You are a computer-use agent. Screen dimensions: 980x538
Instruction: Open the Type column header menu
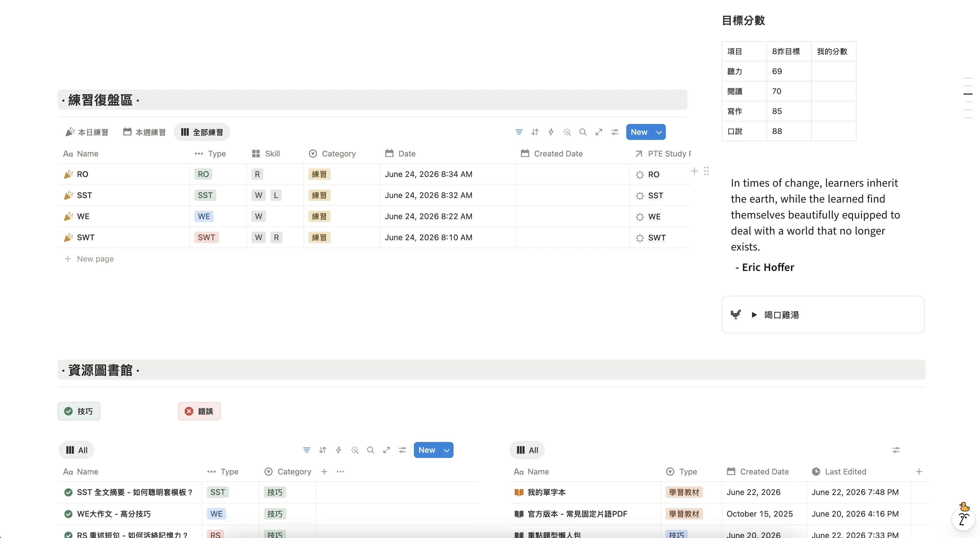coord(210,154)
